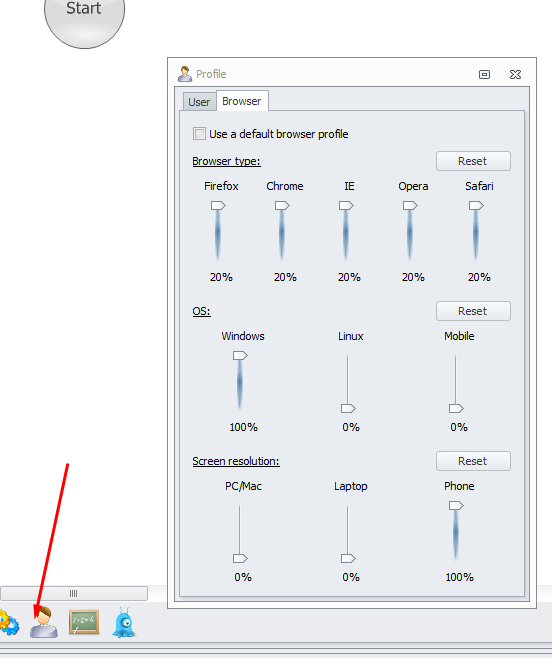Click the horizontal scrollbar thumb
The height and width of the screenshot is (658, 552).
pyautogui.click(x=74, y=593)
